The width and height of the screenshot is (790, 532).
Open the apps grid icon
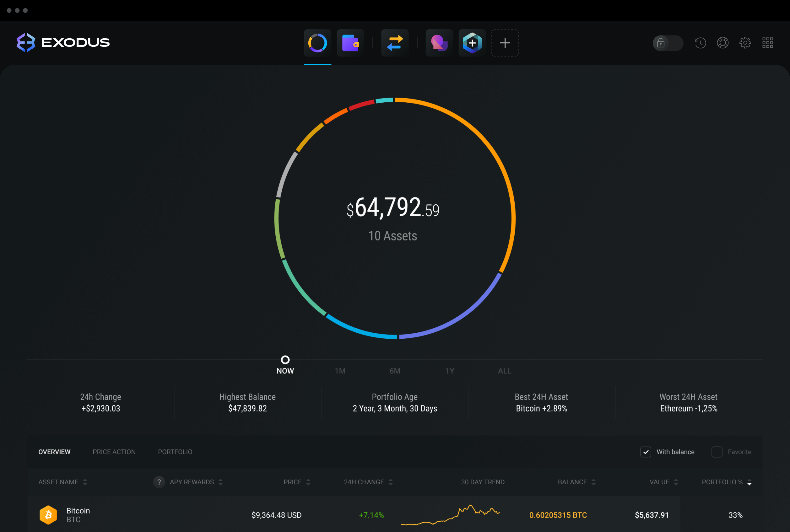click(767, 43)
